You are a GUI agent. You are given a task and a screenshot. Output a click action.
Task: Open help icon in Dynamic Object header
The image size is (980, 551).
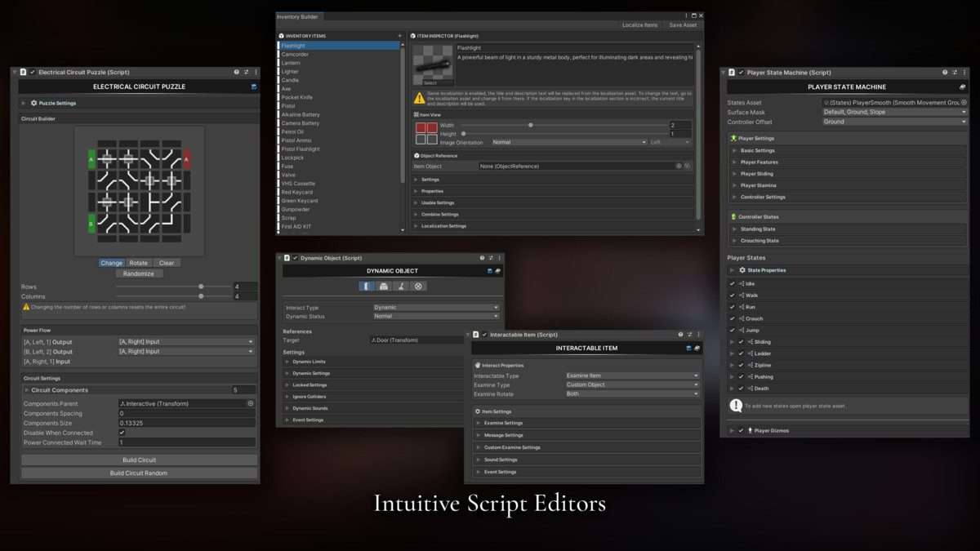click(x=482, y=258)
